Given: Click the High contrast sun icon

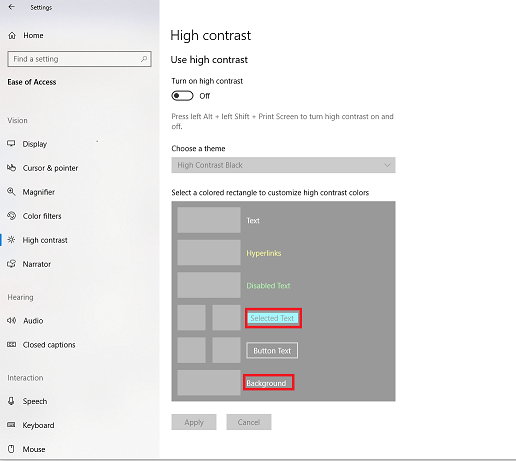Looking at the screenshot, I should click(x=11, y=240).
